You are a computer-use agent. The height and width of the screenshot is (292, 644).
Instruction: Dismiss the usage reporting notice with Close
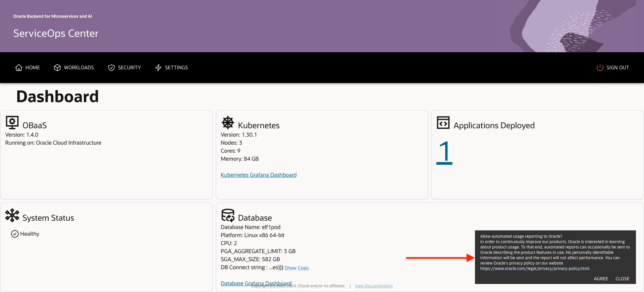click(622, 279)
